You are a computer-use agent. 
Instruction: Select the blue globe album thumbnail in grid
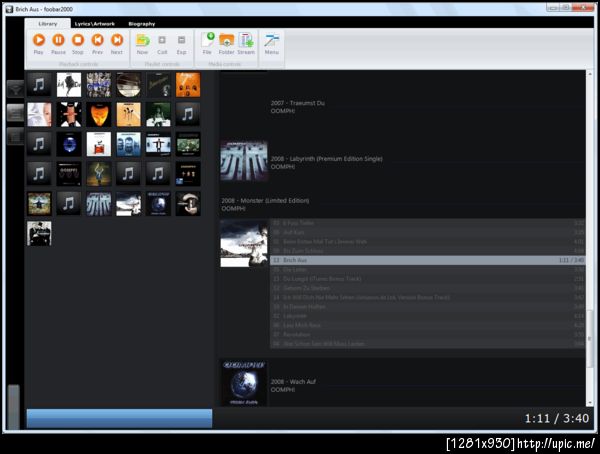click(x=69, y=144)
